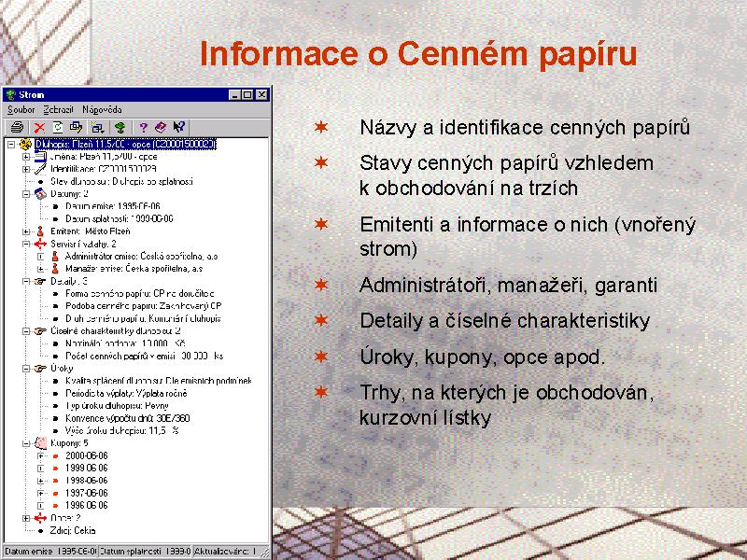Select the Výše úroku dluhopisu row
This screenshot has width=747, height=560.
click(122, 430)
